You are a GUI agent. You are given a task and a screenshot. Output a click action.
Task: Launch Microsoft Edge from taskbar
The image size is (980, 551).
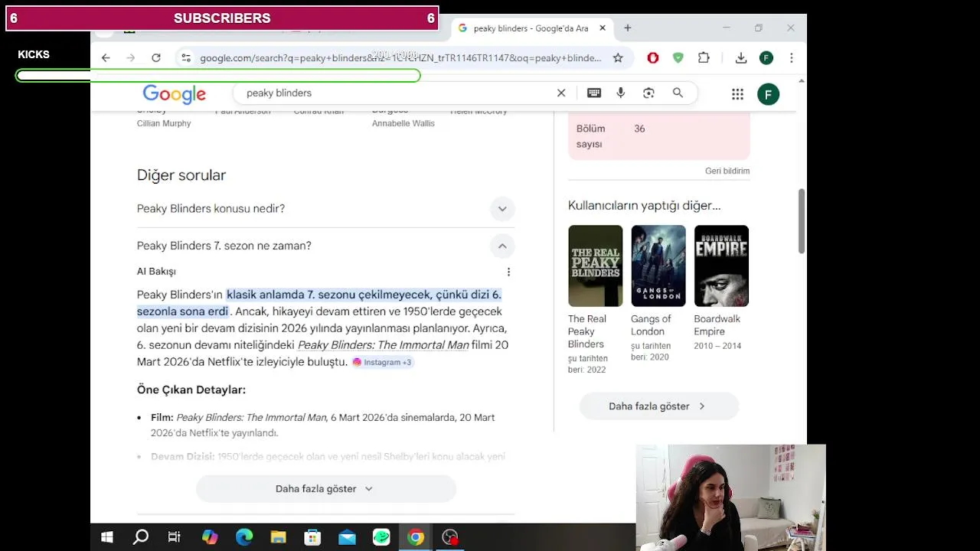tap(244, 537)
